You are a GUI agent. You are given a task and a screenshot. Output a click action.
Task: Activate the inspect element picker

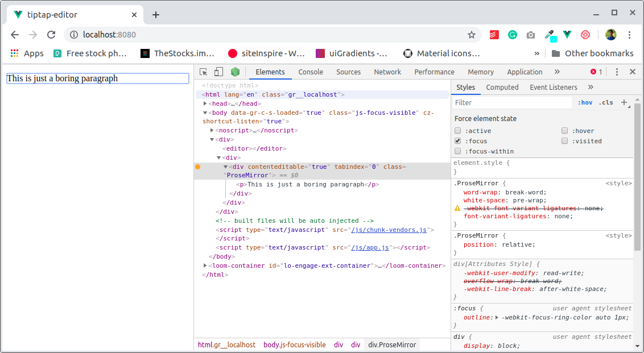pyautogui.click(x=203, y=72)
